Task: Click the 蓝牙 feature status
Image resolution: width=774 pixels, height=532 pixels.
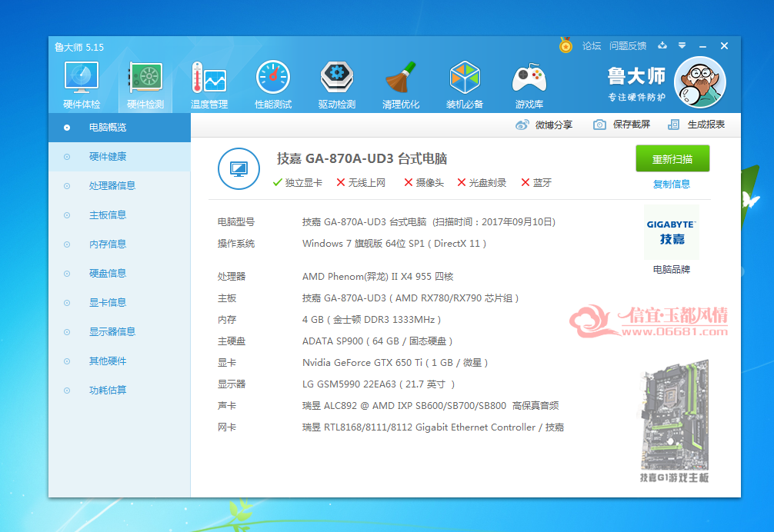Action: tap(536, 182)
